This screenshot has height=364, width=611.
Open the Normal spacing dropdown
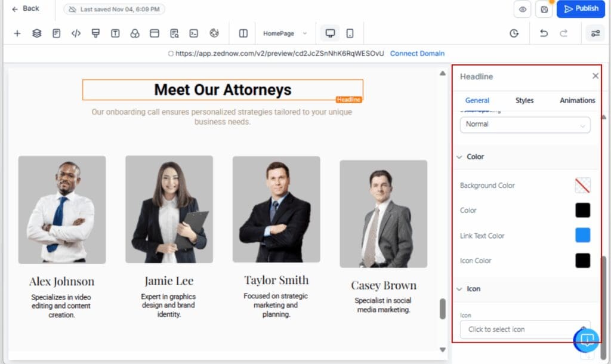click(524, 125)
